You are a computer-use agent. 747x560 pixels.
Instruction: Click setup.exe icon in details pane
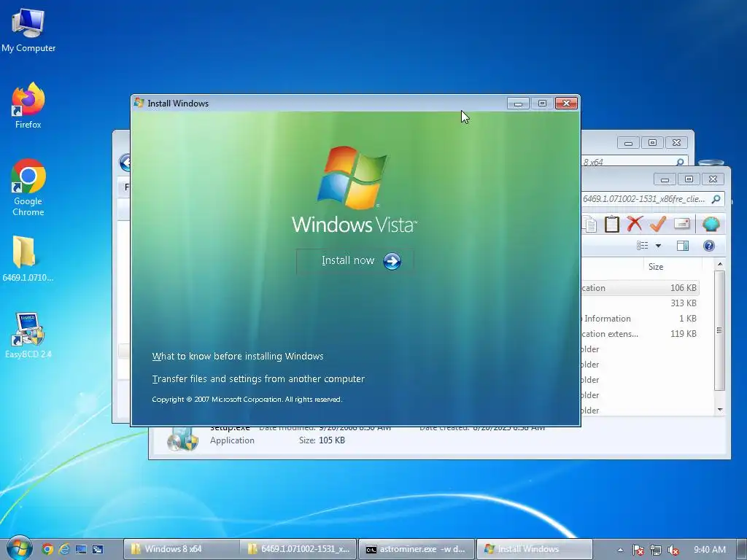coord(182,439)
